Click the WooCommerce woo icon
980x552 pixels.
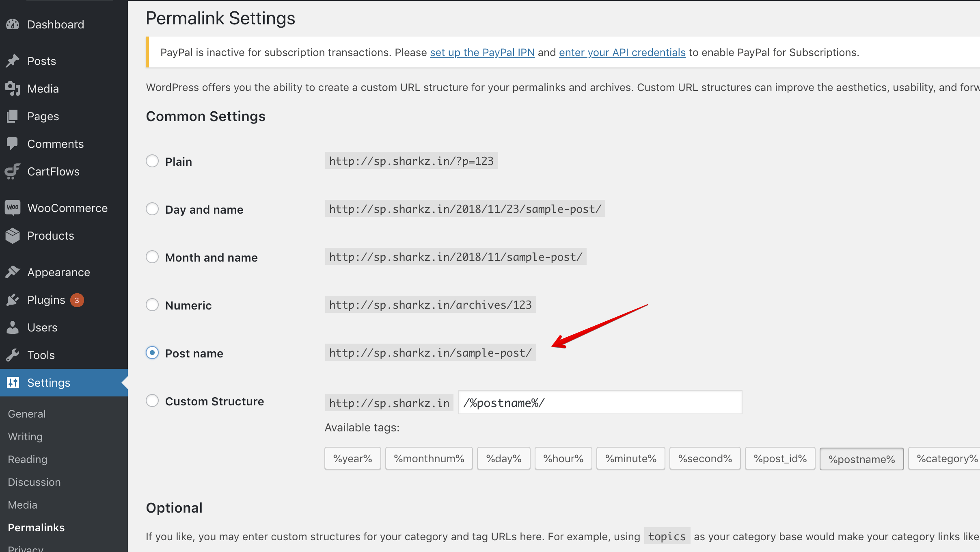(13, 208)
